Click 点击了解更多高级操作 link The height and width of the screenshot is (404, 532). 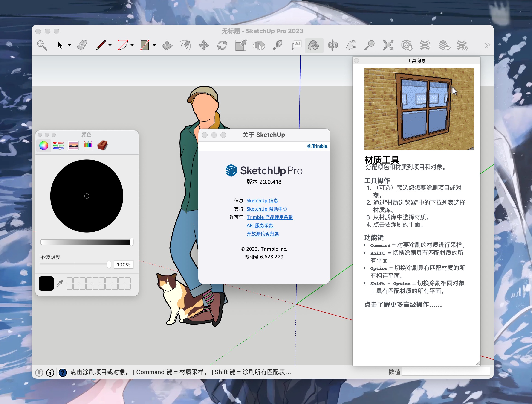[x=403, y=305]
